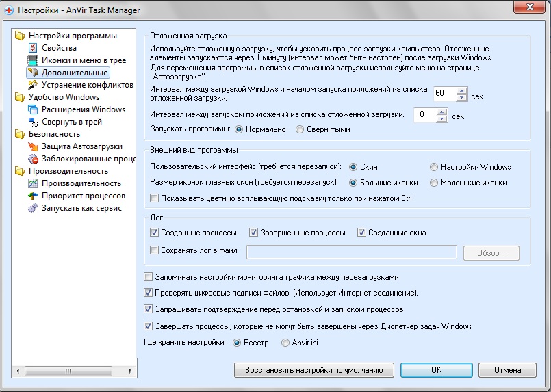Open Иконки и меню в трее page
551x392 pixels.
pos(84,60)
